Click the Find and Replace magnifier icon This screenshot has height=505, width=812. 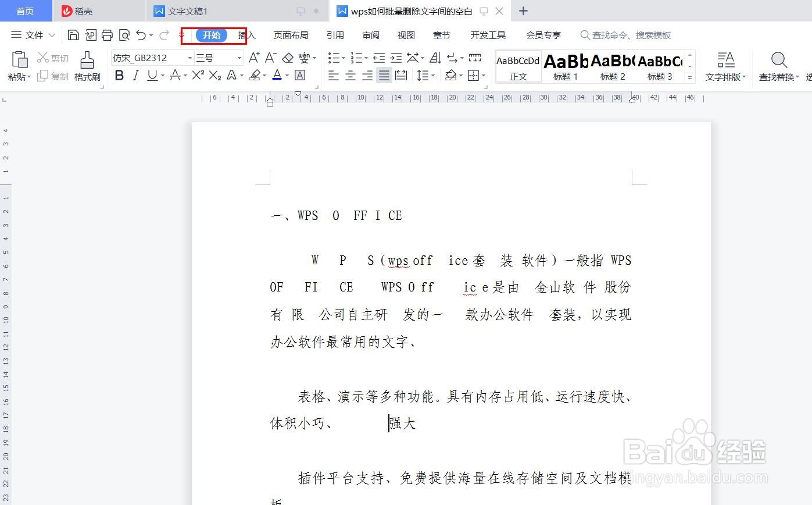[x=779, y=59]
